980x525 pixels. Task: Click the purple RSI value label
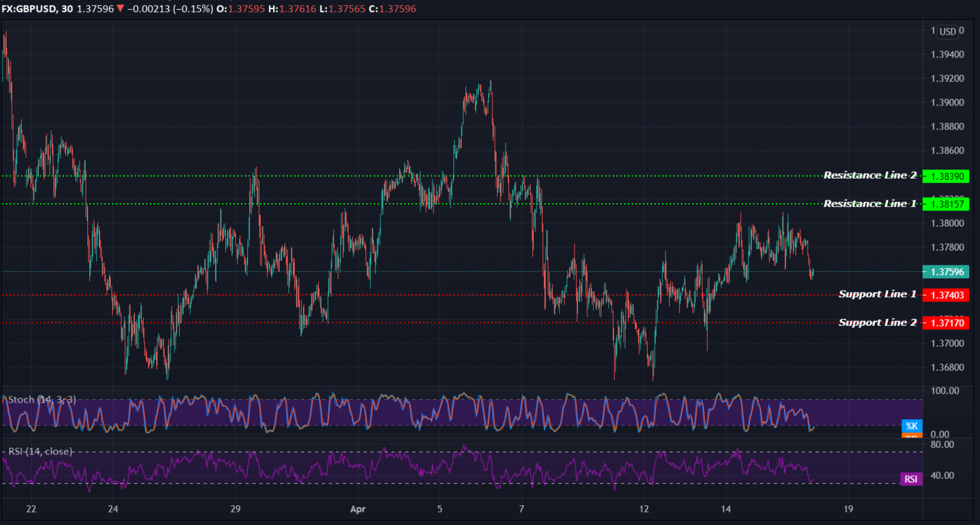point(911,479)
